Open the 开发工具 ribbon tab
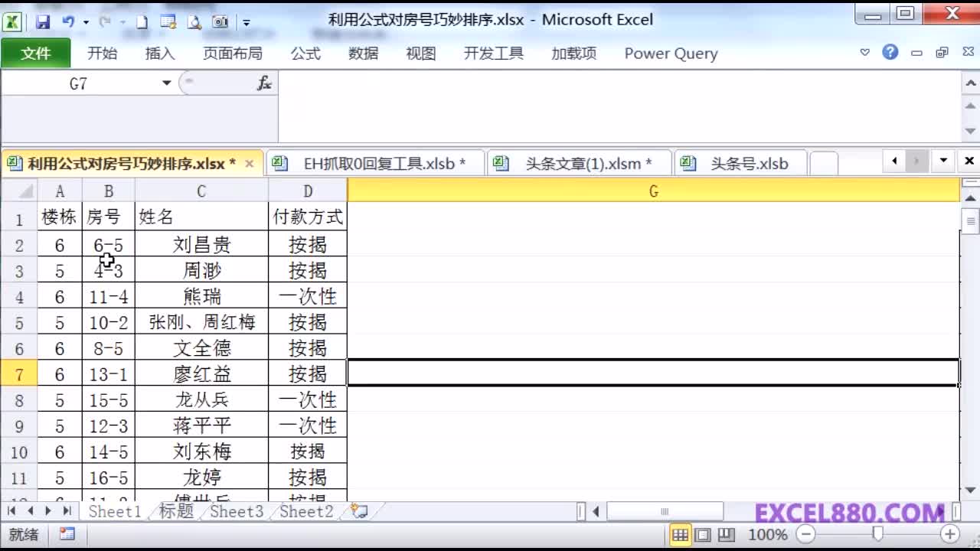The image size is (980, 551). [x=492, y=53]
